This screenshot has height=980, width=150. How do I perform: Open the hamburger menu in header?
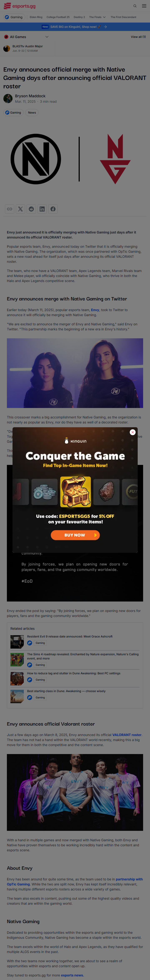144,6
